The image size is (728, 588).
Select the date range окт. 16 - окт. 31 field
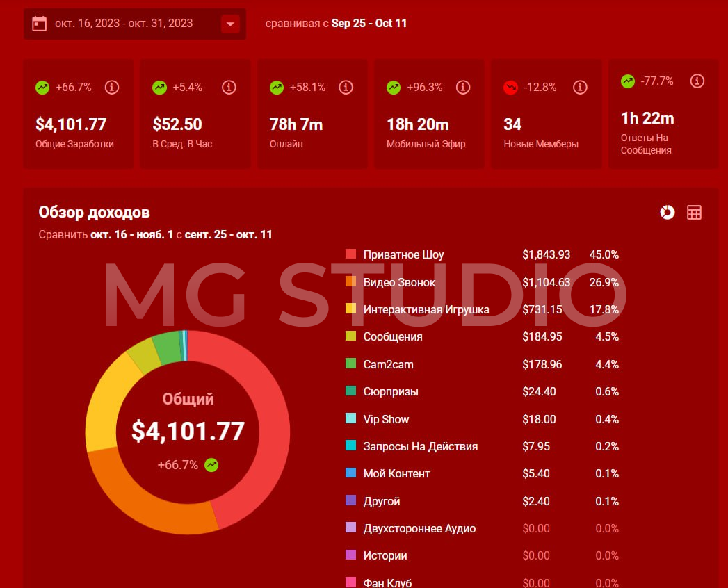[124, 24]
